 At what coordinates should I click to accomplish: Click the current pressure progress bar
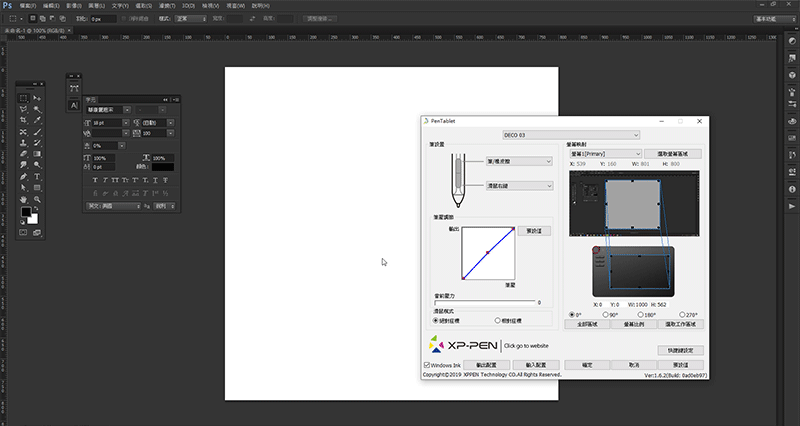485,303
